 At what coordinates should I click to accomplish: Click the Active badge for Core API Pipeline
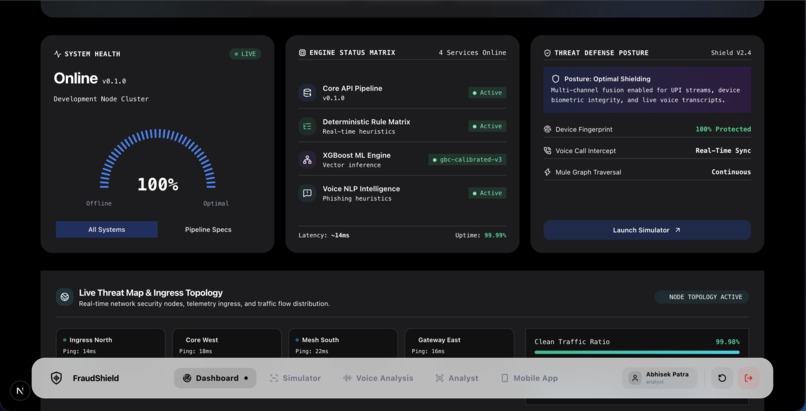(x=487, y=93)
